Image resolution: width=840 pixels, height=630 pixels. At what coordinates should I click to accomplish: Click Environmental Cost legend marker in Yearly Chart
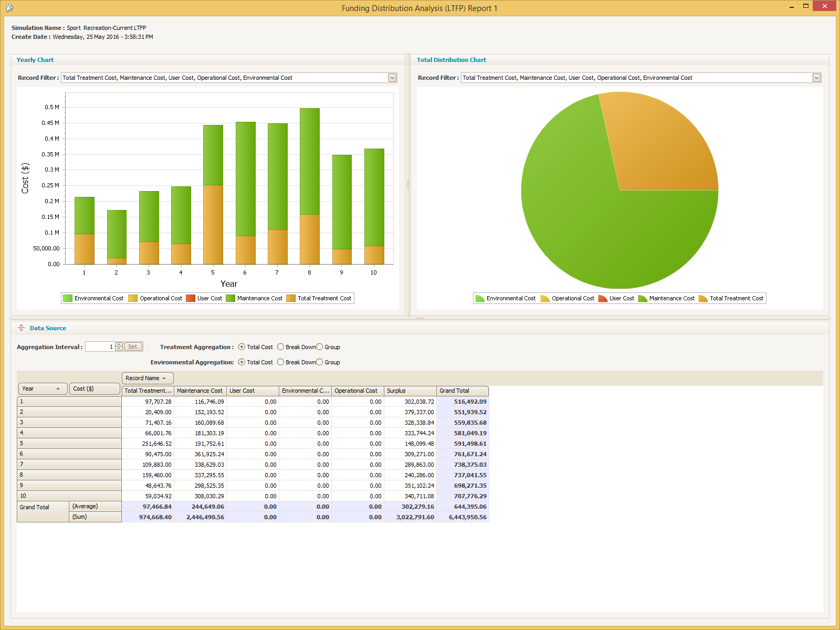(68, 298)
